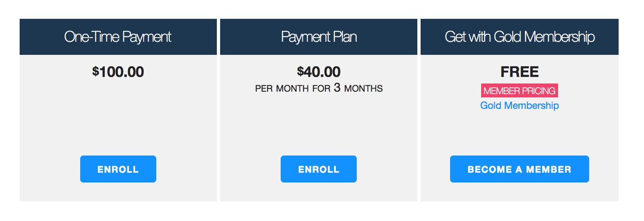Select the Get with Gold Membership header

pos(519,37)
